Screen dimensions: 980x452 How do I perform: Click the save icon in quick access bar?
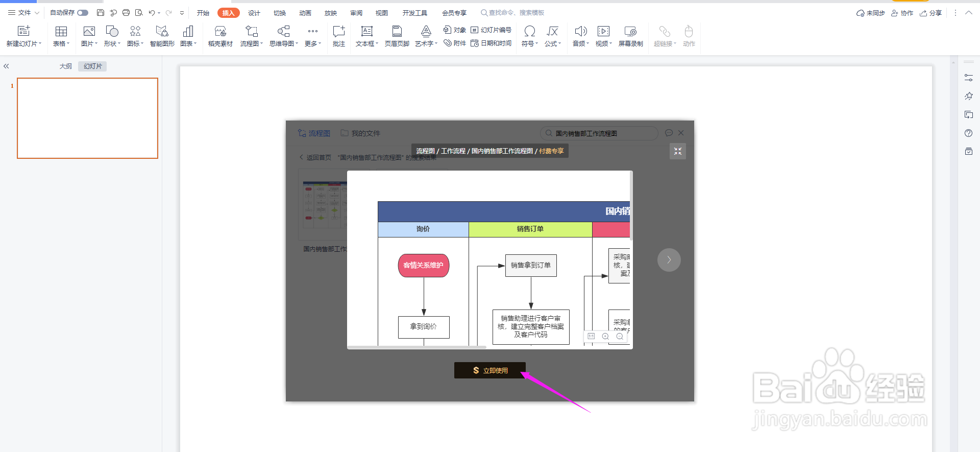click(101, 13)
